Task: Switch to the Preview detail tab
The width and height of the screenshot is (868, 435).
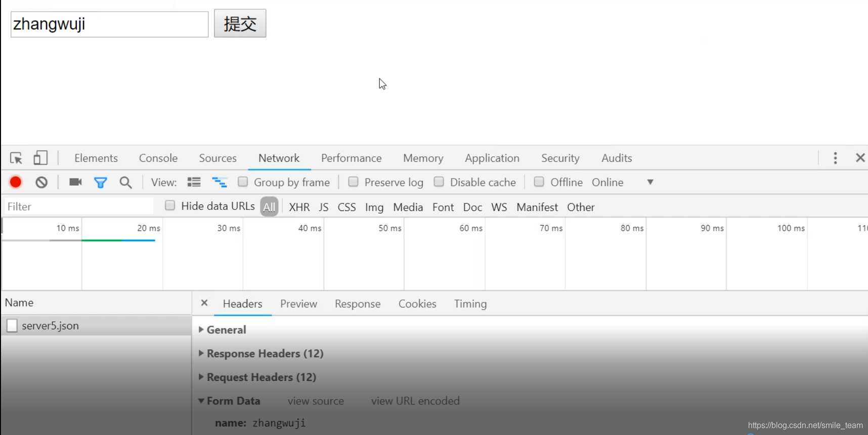Action: click(299, 303)
